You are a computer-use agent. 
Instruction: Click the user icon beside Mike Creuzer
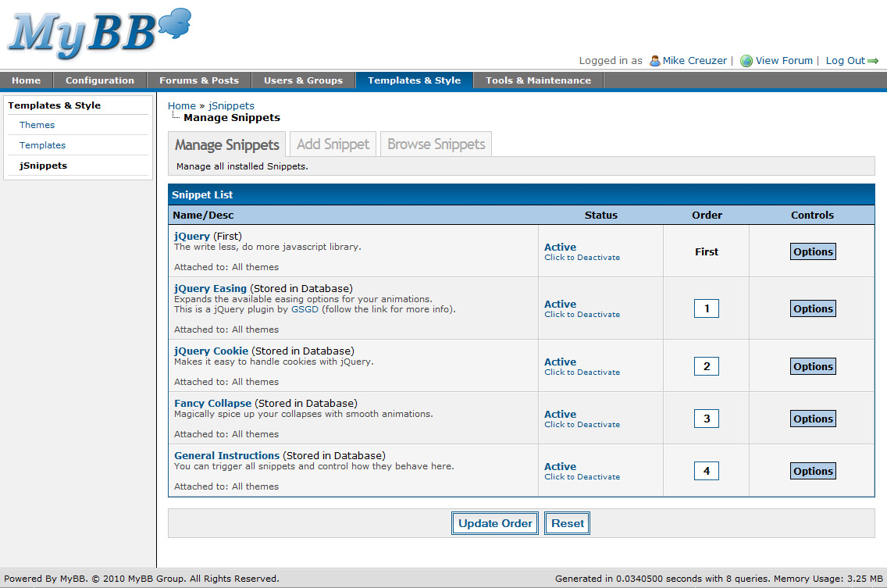655,61
